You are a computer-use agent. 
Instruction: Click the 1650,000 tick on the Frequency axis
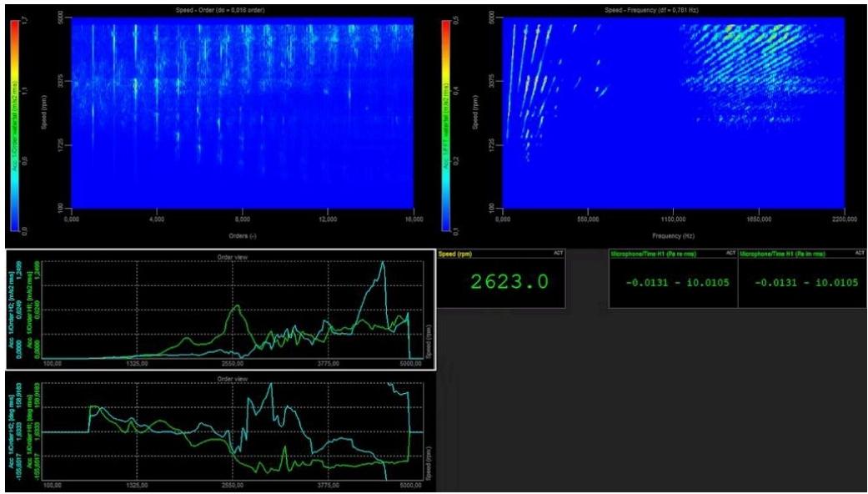tap(759, 219)
